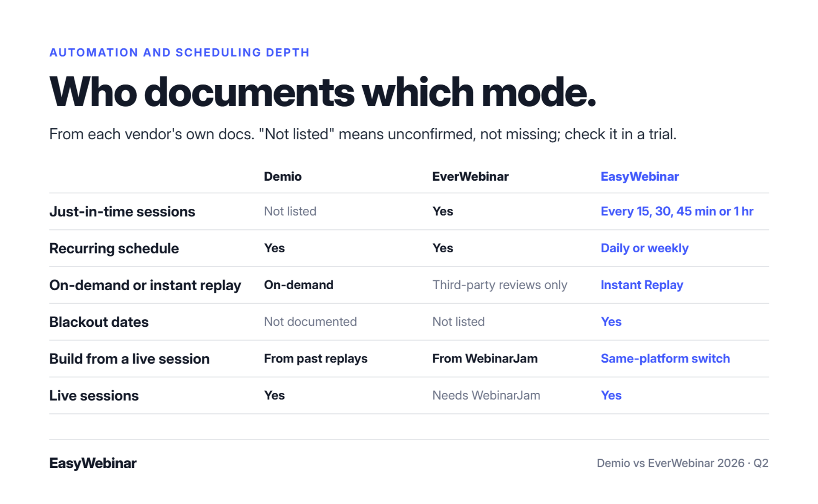Click the EasyWebinar column header

pyautogui.click(x=639, y=177)
